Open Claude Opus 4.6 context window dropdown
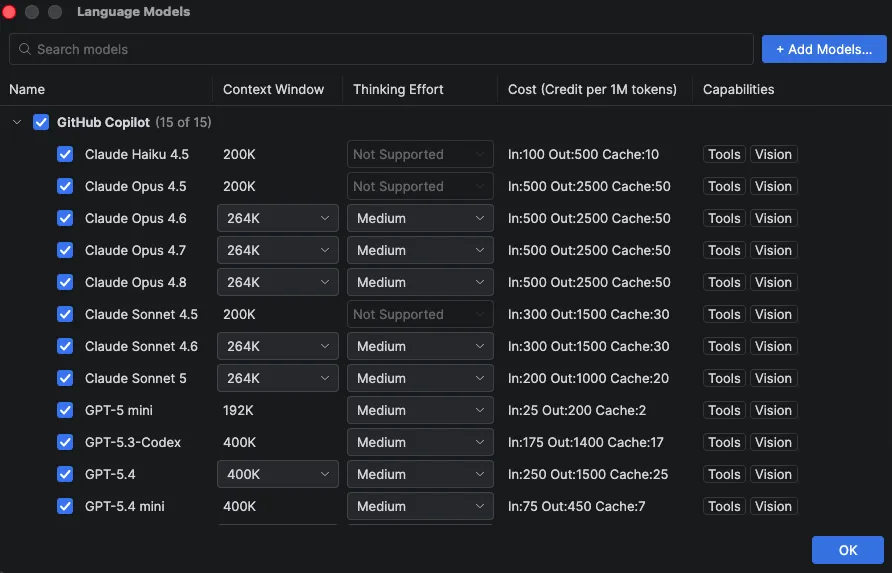 (278, 218)
